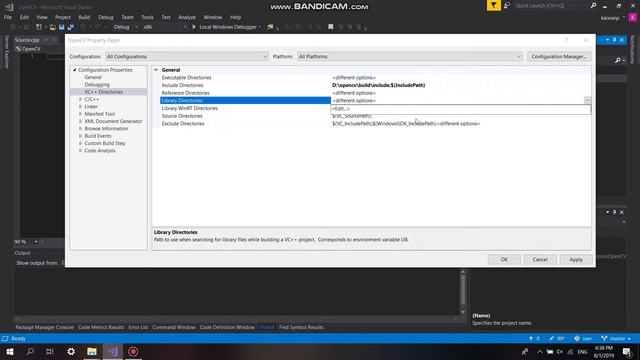Click the toolbar icon after Local Windows Debugger
640x360 pixels.
[x=270, y=27]
